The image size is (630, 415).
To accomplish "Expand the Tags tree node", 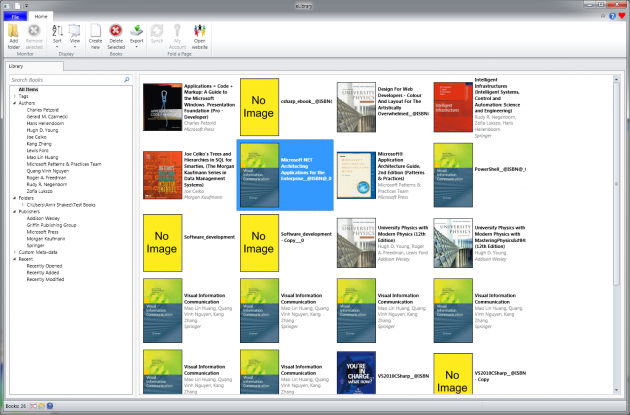I will coord(14,96).
